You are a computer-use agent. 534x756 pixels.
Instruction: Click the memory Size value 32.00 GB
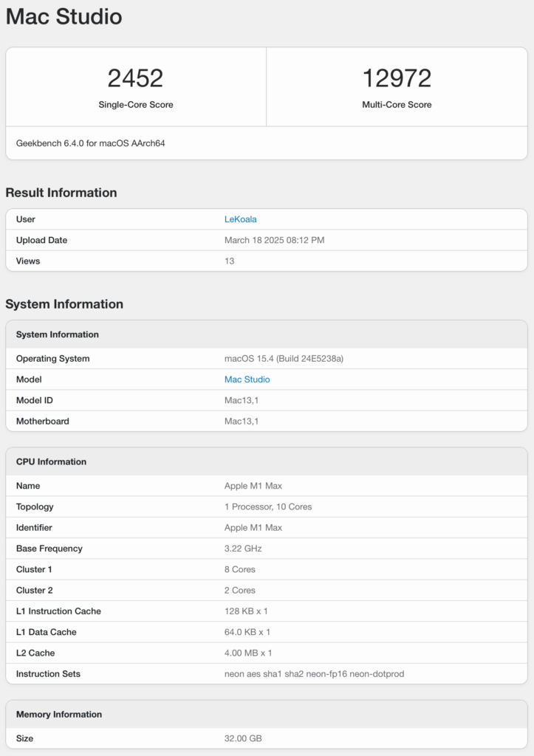click(243, 738)
